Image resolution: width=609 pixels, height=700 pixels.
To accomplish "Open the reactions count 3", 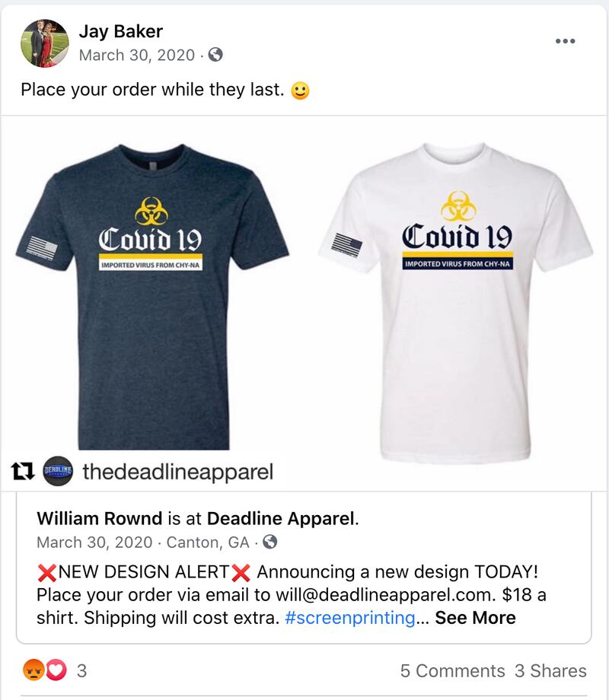I will tap(81, 670).
